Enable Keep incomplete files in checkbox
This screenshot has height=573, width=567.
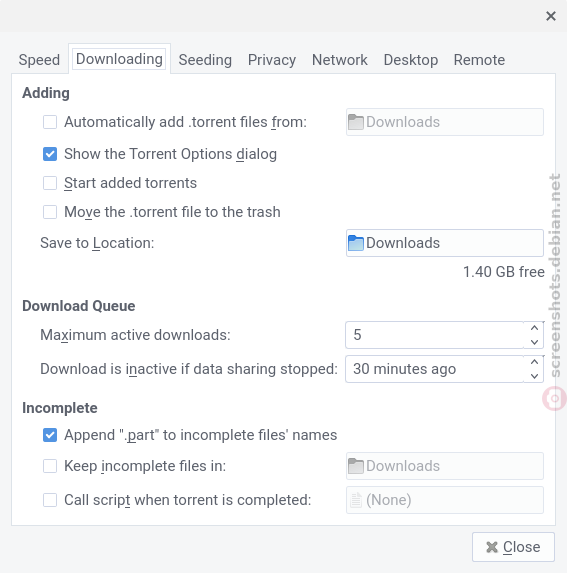(x=50, y=466)
